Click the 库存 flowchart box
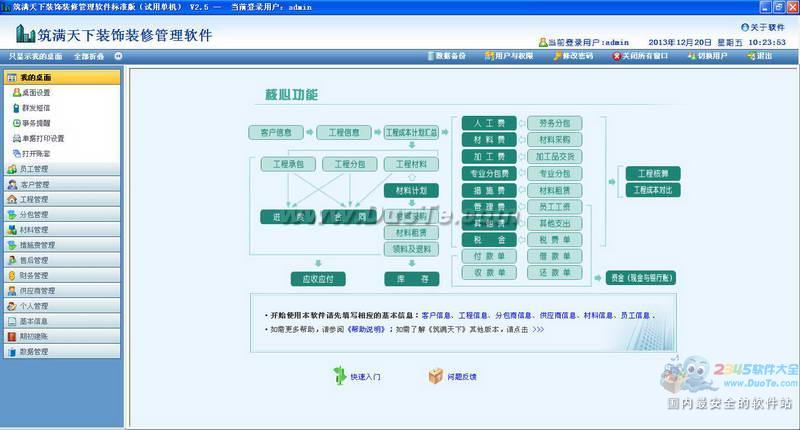This screenshot has height=430, width=800. coord(411,279)
